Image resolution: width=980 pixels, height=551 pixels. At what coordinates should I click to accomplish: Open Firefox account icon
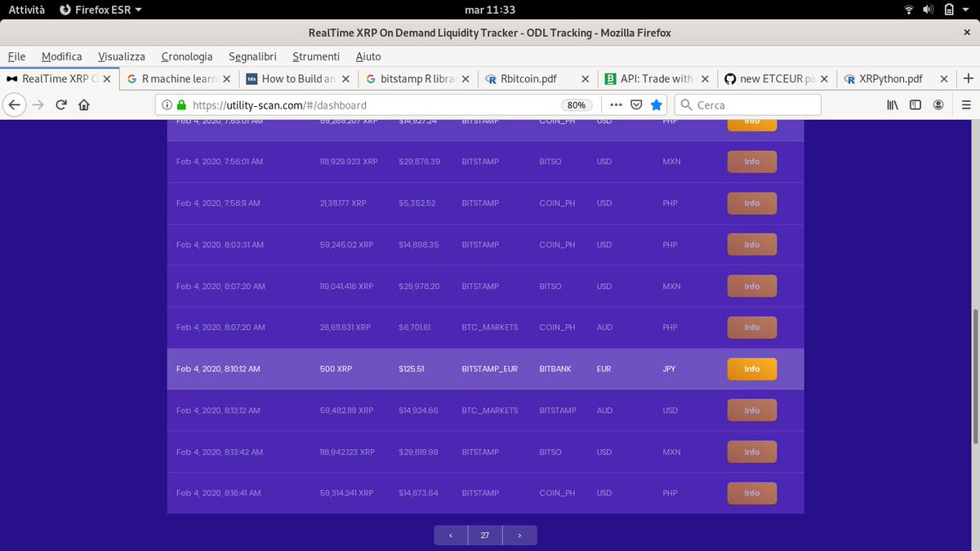tap(938, 104)
